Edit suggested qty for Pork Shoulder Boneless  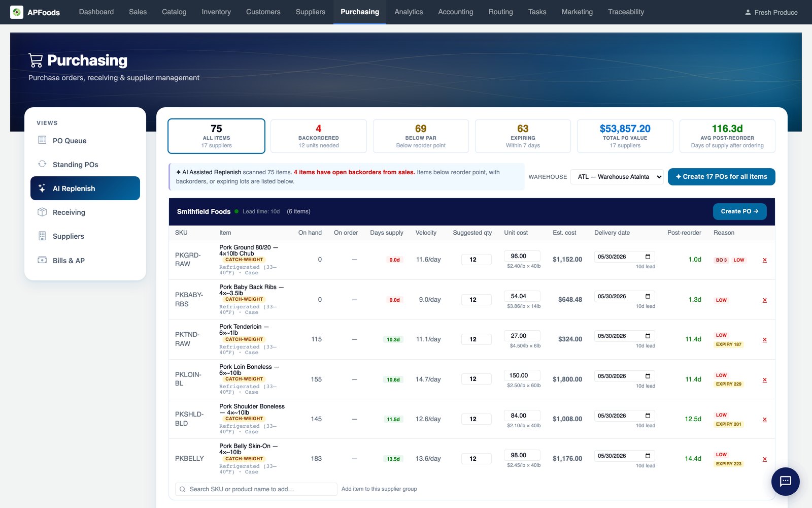[x=476, y=419]
